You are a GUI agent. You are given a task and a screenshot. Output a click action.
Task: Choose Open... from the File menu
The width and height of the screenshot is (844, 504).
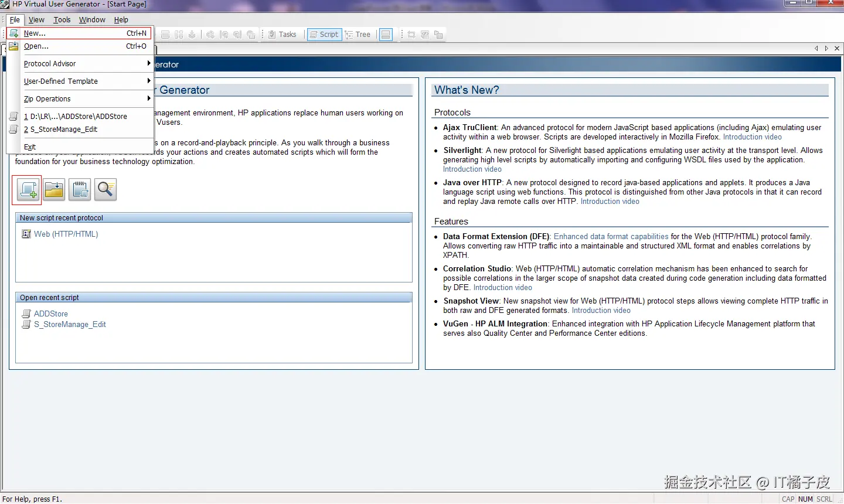(80, 46)
